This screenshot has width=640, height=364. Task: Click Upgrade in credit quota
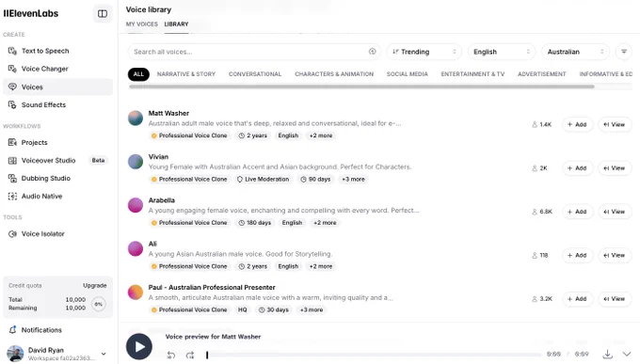point(95,286)
